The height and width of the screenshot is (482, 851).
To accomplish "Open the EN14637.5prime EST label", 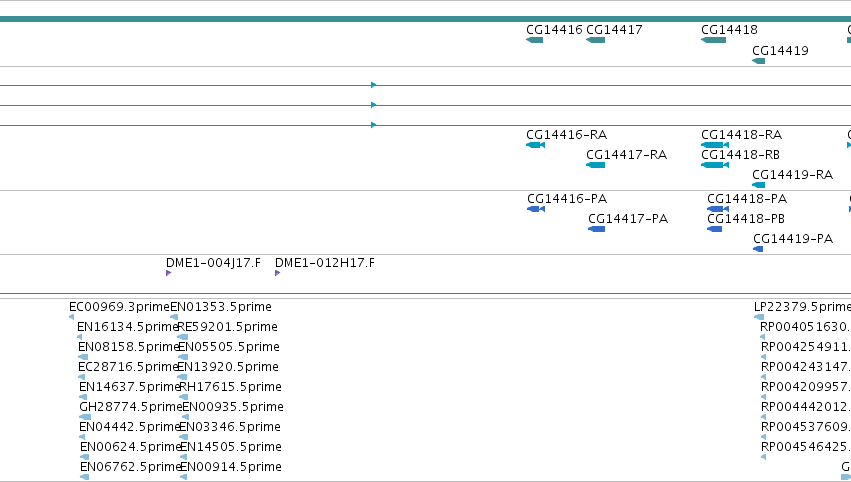I will (x=130, y=387).
